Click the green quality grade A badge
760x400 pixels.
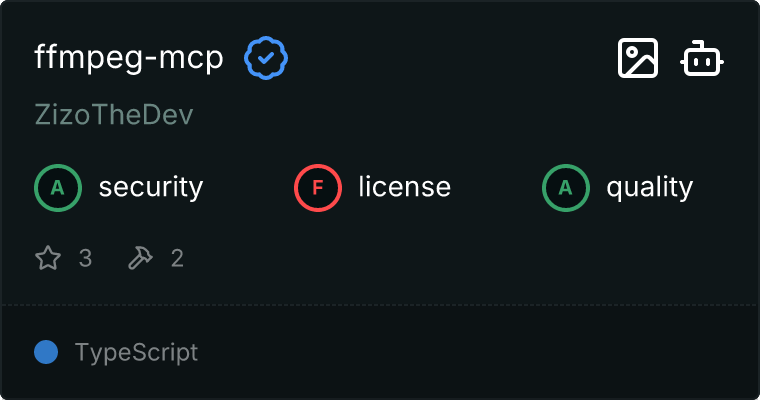click(565, 187)
